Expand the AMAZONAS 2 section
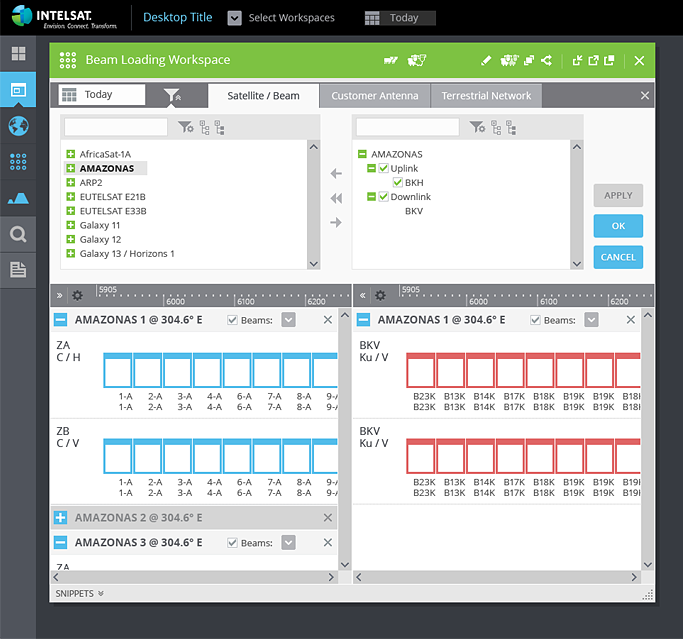 point(61,517)
